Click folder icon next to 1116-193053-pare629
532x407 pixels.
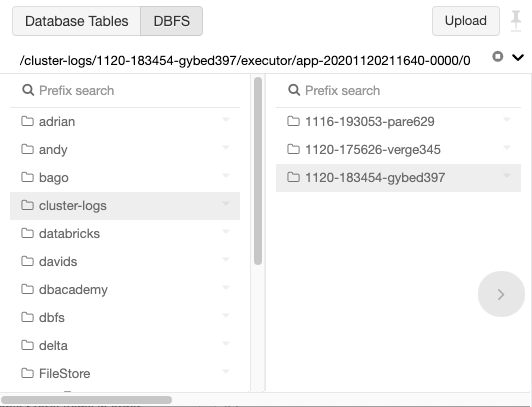293,121
